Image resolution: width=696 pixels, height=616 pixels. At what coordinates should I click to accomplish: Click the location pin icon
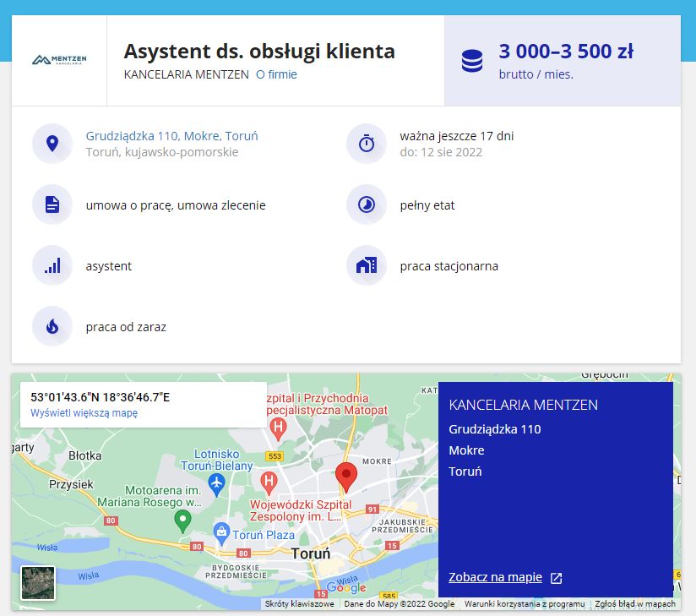click(x=52, y=144)
